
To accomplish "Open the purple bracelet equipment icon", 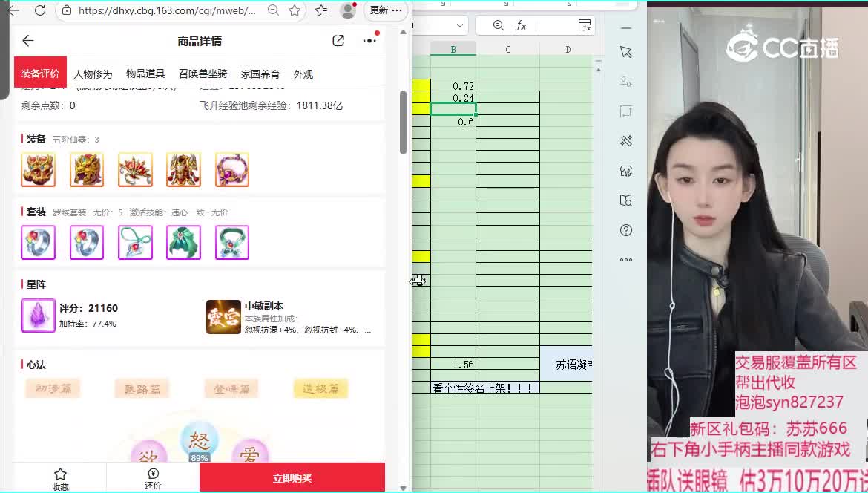I will click(232, 169).
